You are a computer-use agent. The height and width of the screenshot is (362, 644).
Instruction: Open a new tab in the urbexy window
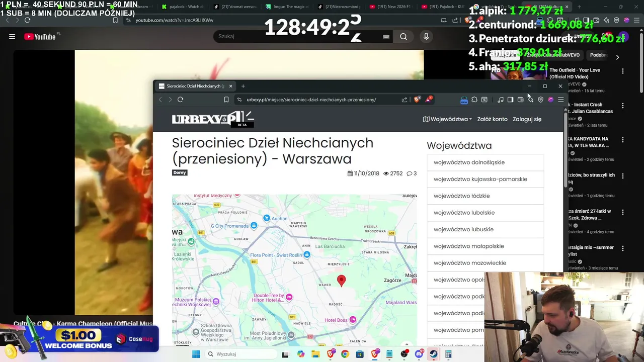pyautogui.click(x=243, y=86)
